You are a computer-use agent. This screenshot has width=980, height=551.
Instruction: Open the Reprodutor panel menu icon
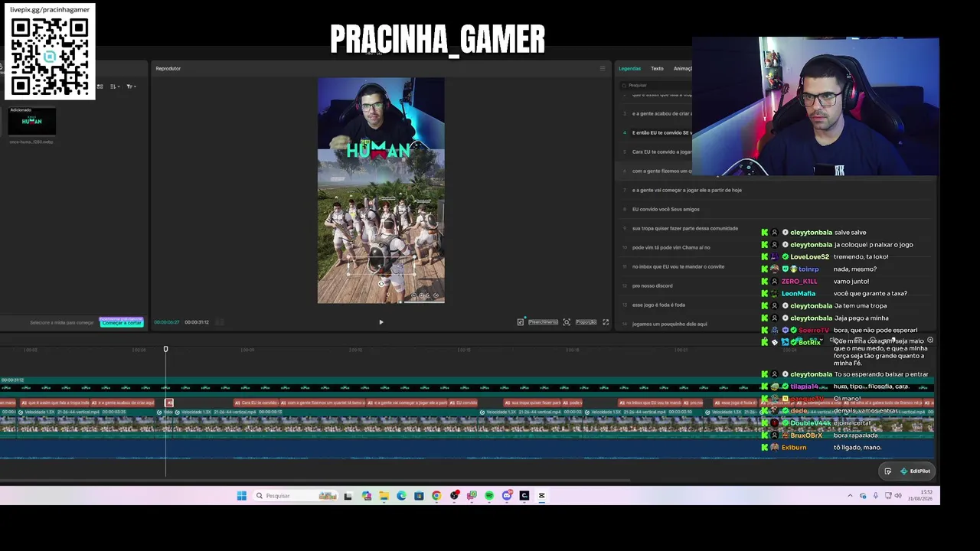point(602,69)
